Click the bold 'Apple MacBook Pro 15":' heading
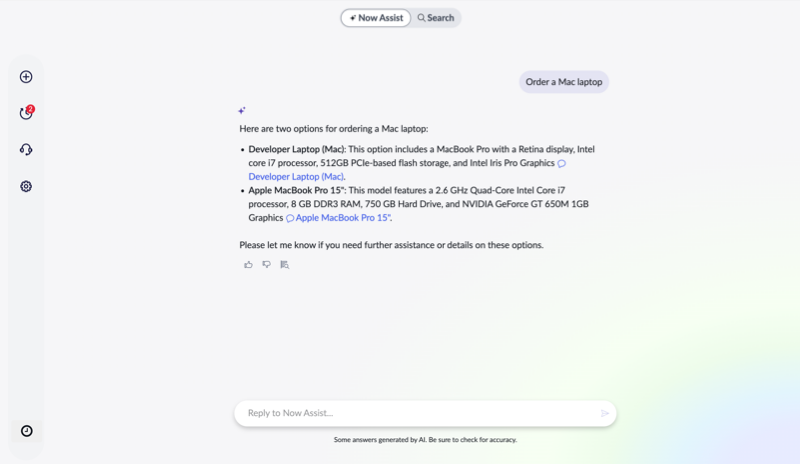This screenshot has width=800, height=464. click(297, 190)
